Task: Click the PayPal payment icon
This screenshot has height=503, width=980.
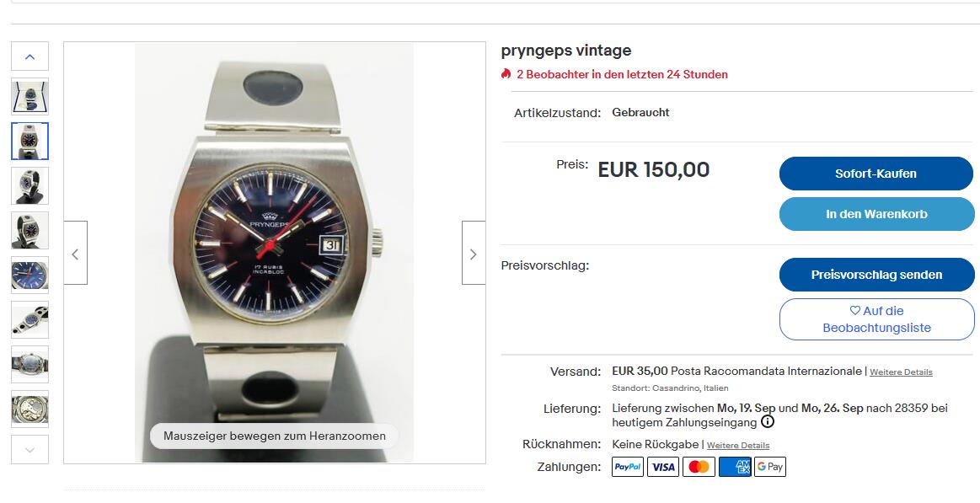Action: [628, 467]
